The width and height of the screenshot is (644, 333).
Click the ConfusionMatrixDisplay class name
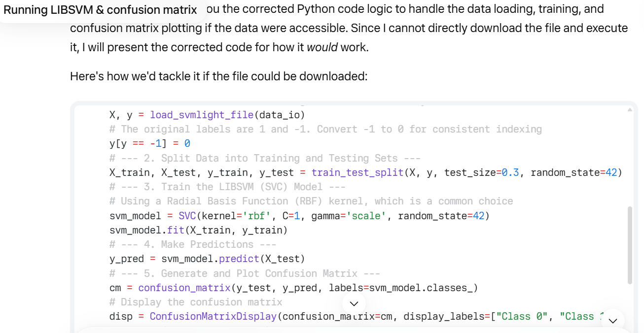point(213,316)
